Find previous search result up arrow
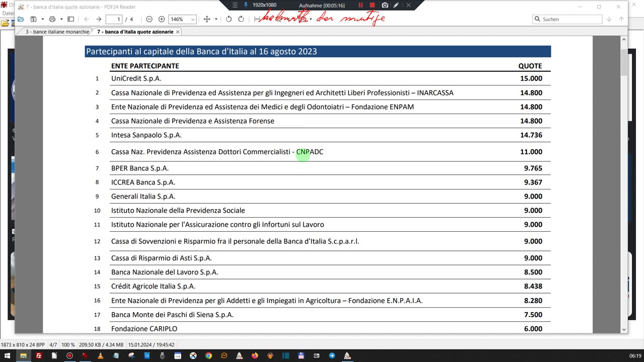The width and height of the screenshot is (644, 362). [x=621, y=19]
